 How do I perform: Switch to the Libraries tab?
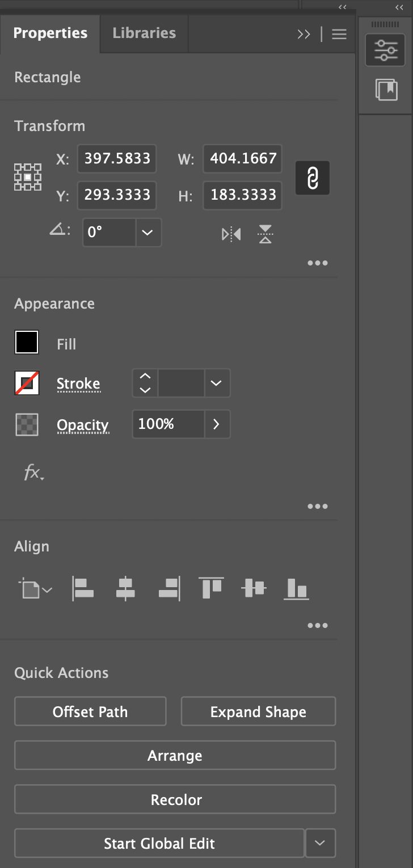click(x=144, y=33)
